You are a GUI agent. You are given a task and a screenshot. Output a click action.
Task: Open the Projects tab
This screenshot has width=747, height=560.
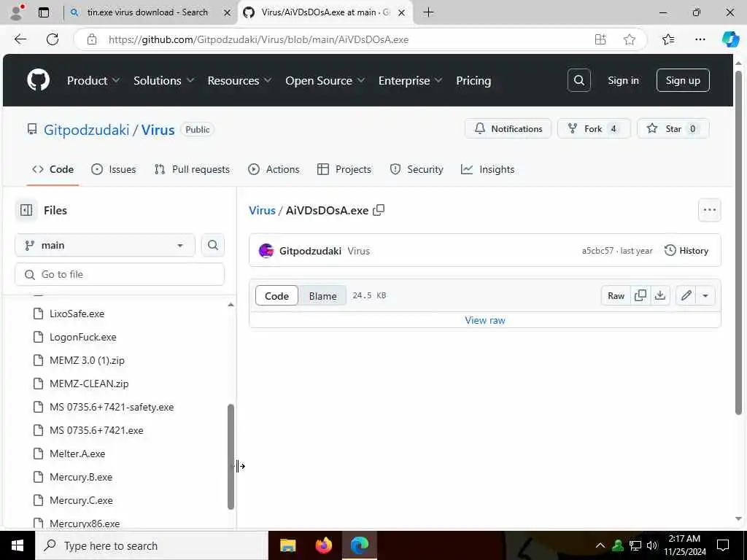click(344, 169)
